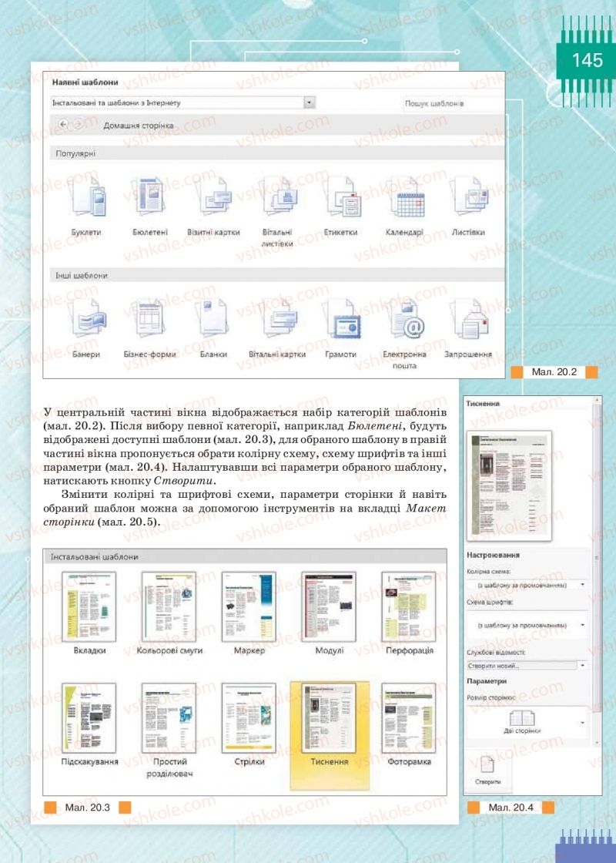This screenshot has height=863, width=616.
Task: Open the Запрошення template category
Action: coord(468,328)
